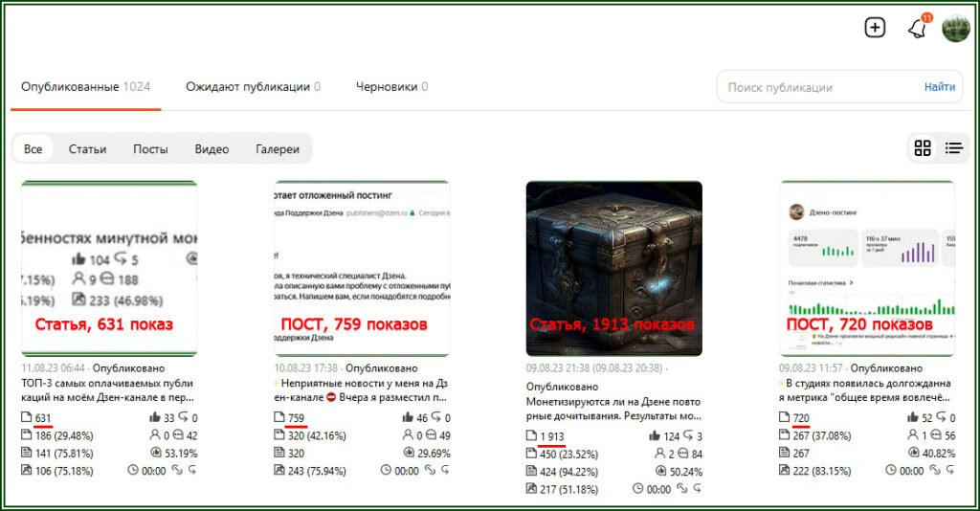
Task: Open the chest thumbnail with 1913 показов
Action: pyautogui.click(x=613, y=269)
